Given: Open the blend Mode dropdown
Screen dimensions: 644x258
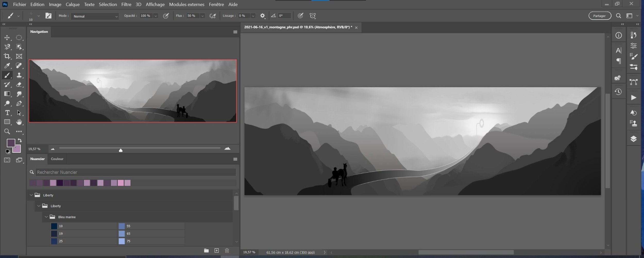Looking at the screenshot, I should point(95,16).
